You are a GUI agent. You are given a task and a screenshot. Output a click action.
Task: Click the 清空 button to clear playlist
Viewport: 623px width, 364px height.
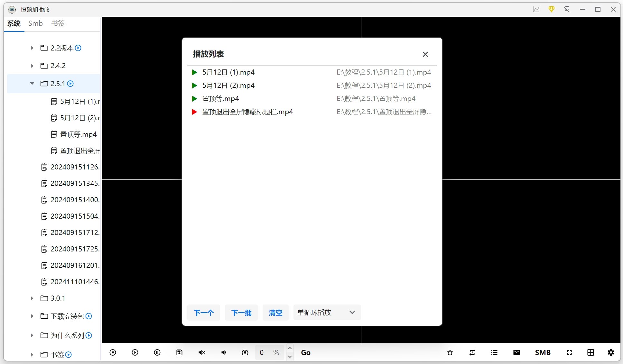tap(275, 312)
